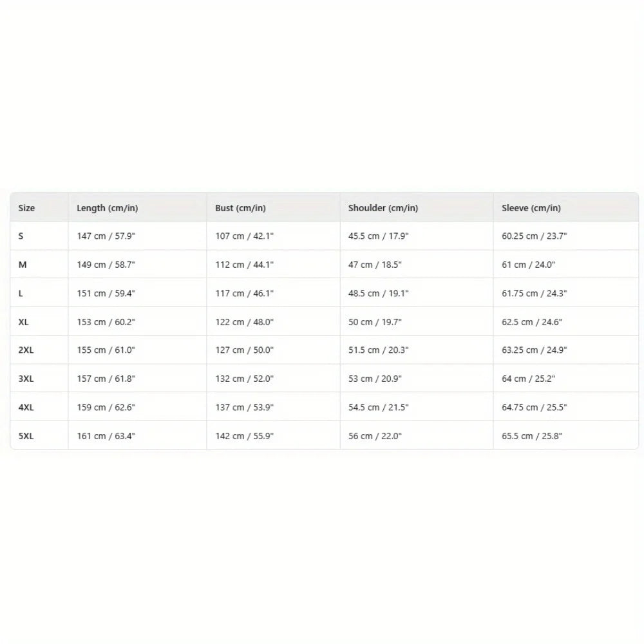Click the Size column header
Screen dimensions: 644x644
(27, 208)
